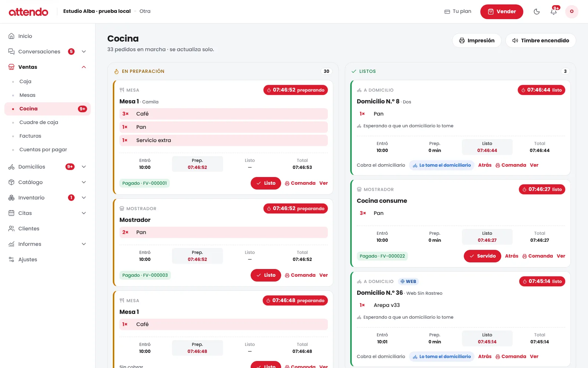This screenshot has width=588, height=368.
Task: Collapse the Ventas section chevron
Action: [84, 67]
